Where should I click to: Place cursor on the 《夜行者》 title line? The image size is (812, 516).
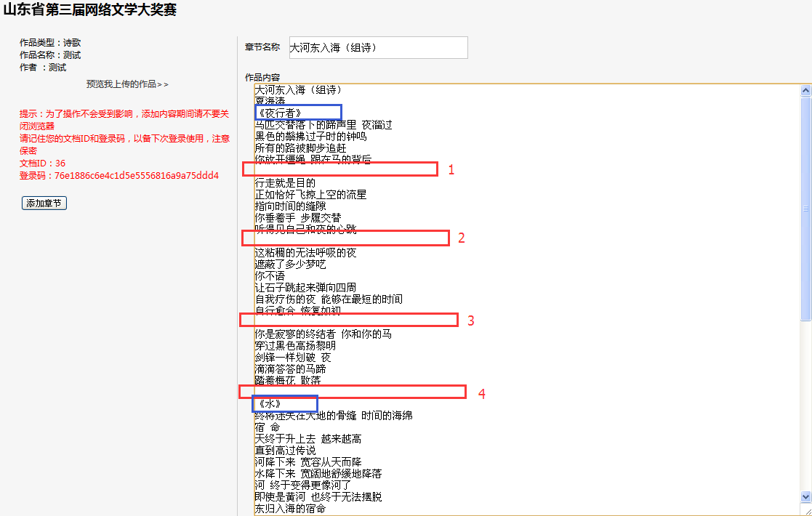(278, 113)
